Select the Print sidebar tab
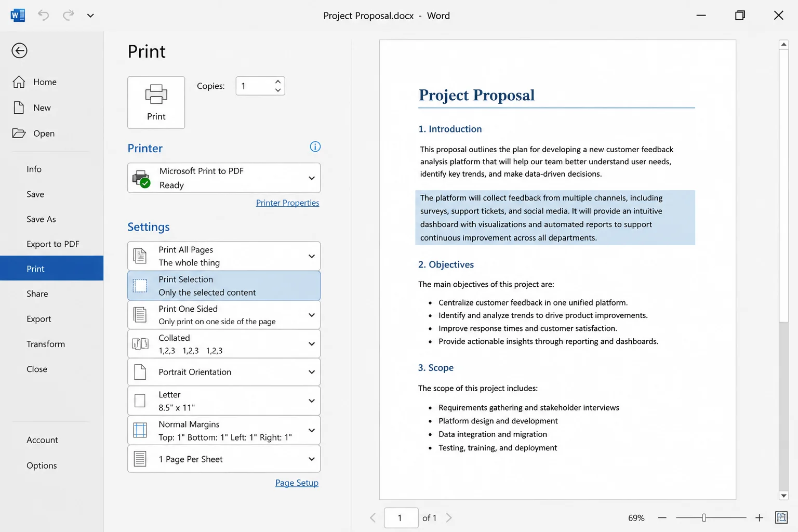Viewport: 798px width, 532px height. pyautogui.click(x=52, y=268)
